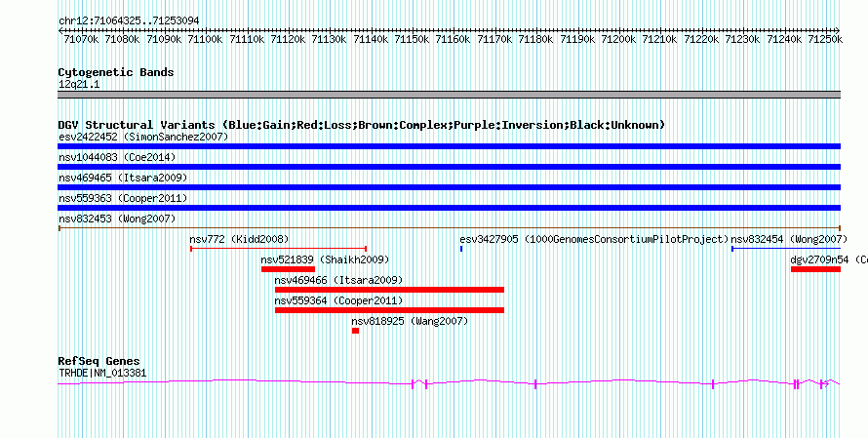Open the nsv832453 (Wong2007) variant label
Viewport: 868px width, 438px height.
tap(117, 219)
